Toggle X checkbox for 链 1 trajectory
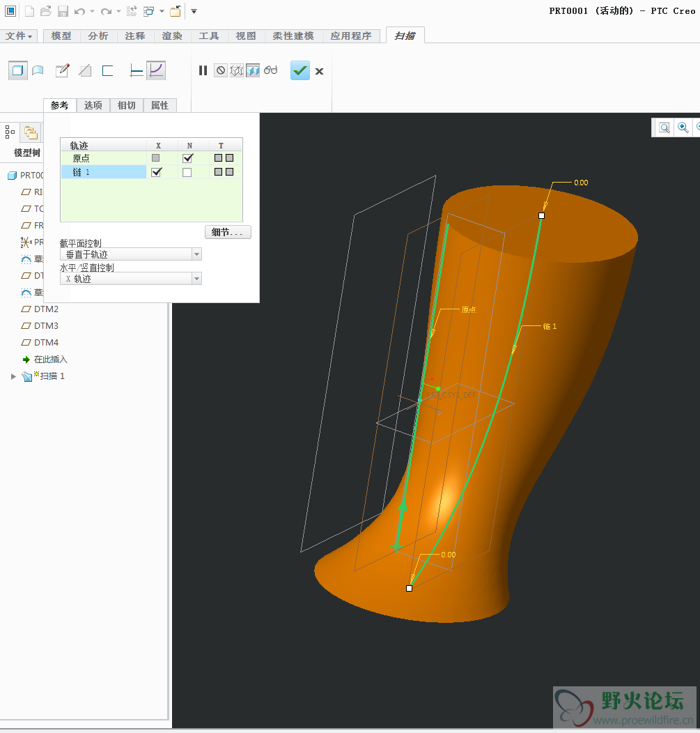Image resolution: width=700 pixels, height=733 pixels. point(157,172)
